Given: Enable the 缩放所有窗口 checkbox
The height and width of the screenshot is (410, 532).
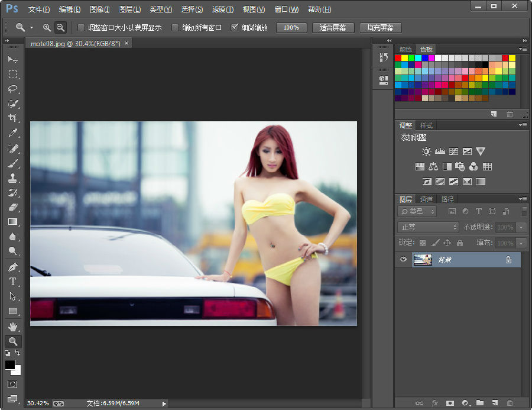Looking at the screenshot, I should [175, 27].
